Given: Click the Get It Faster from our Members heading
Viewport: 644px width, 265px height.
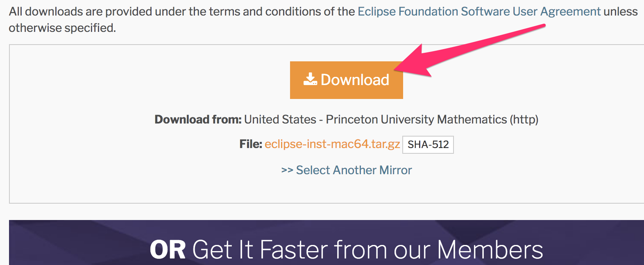Looking at the screenshot, I should tap(367, 249).
